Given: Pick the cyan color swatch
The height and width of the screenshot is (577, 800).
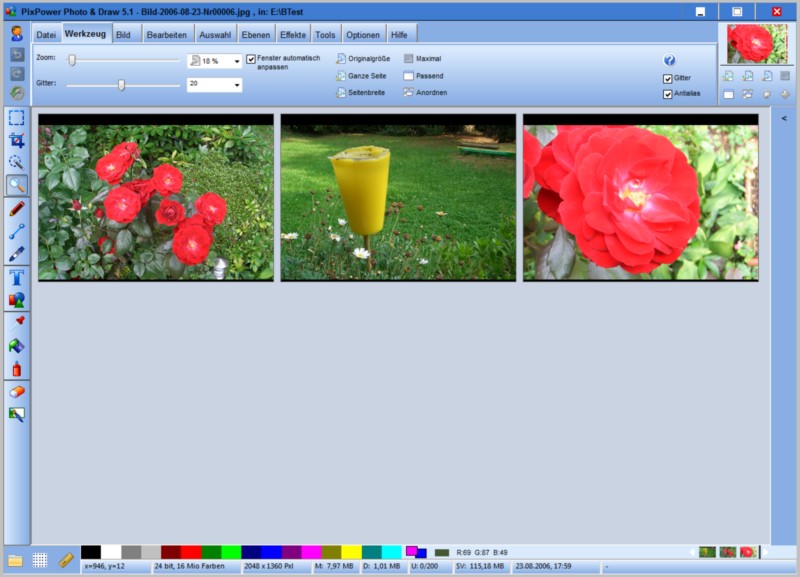Looking at the screenshot, I should point(392,552).
